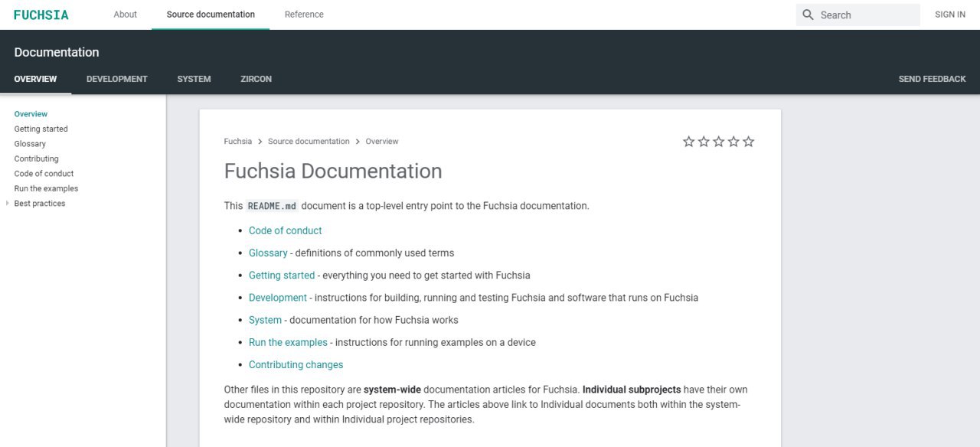
Task: Open Glossary in the sidebar
Action: click(x=30, y=144)
